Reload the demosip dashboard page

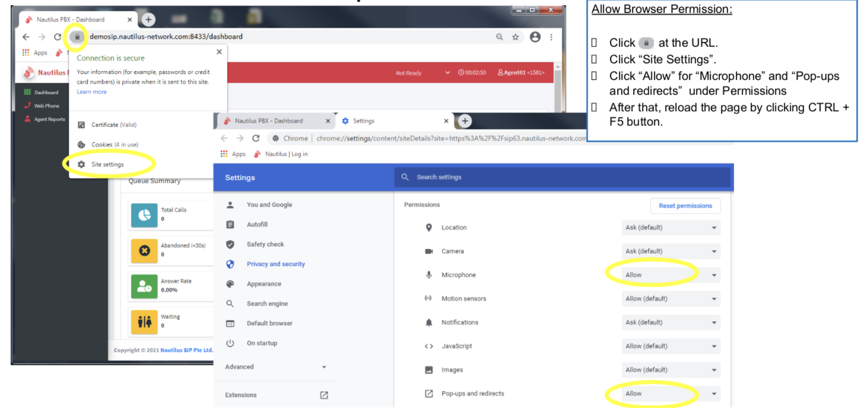pyautogui.click(x=57, y=37)
